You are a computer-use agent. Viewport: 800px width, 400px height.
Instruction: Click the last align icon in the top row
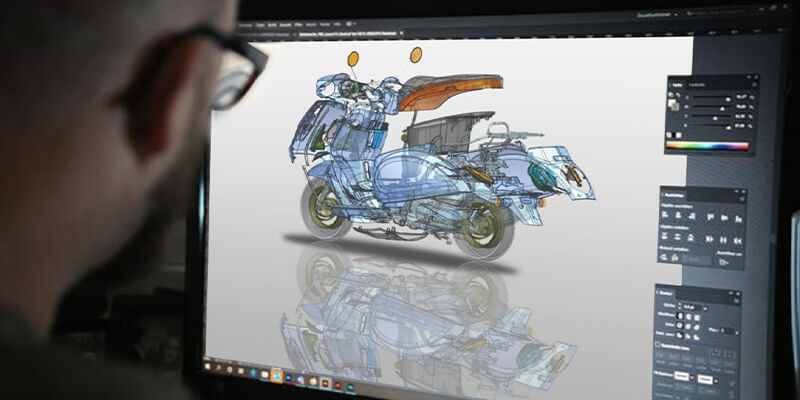point(736,214)
